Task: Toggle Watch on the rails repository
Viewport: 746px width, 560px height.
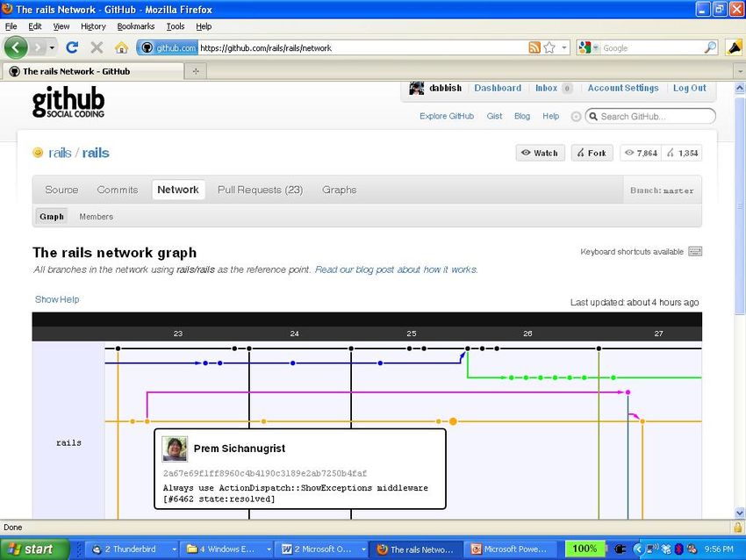Action: point(540,153)
